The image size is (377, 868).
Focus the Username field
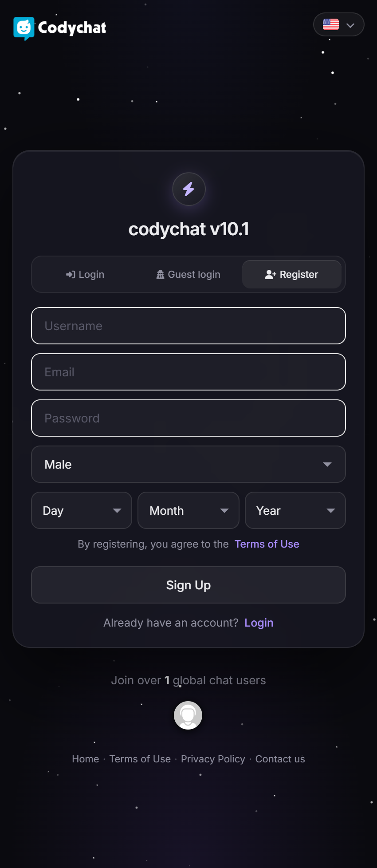click(x=188, y=326)
